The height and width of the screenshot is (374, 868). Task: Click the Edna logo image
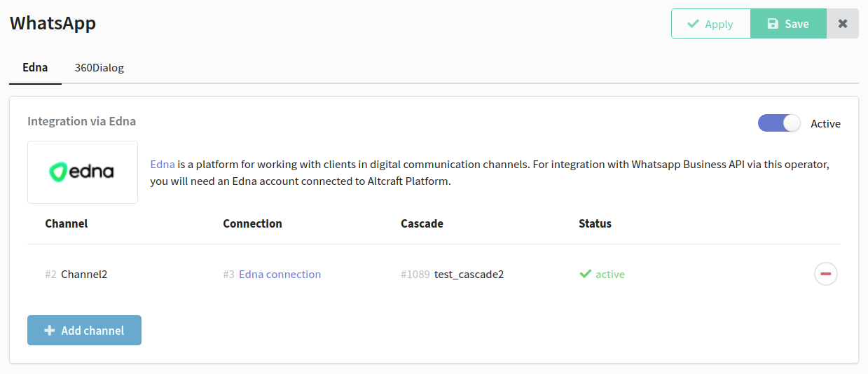click(x=83, y=172)
